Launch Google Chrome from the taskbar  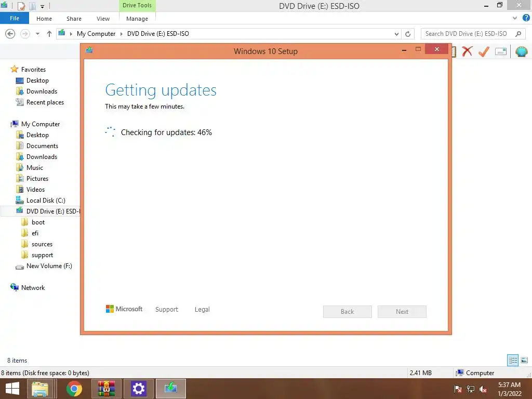(74, 389)
